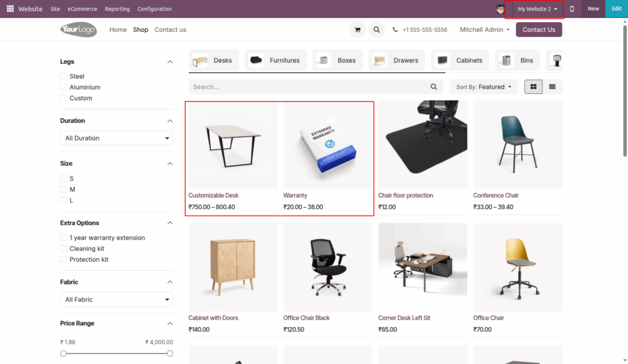Click the apps grid icon top left
This screenshot has width=628, height=364.
pyautogui.click(x=9, y=9)
